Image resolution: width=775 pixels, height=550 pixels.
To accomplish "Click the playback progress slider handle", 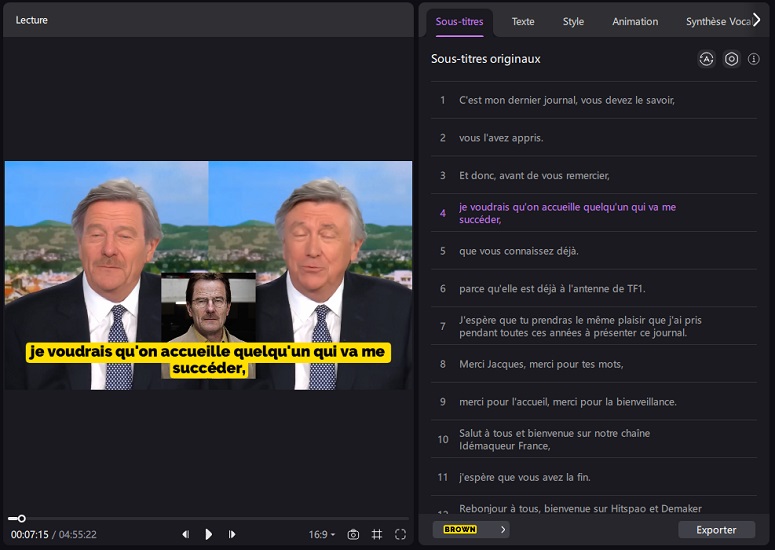I will 22,518.
